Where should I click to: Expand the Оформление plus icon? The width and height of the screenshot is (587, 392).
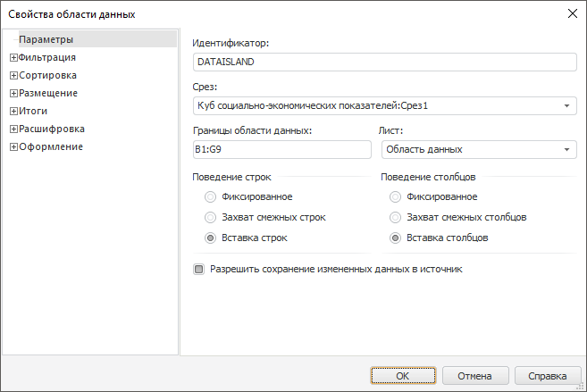[13, 146]
